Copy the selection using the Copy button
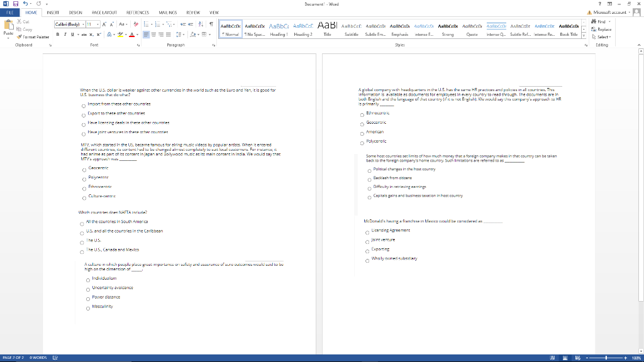Viewport: 644px width, 362px height. point(25,29)
